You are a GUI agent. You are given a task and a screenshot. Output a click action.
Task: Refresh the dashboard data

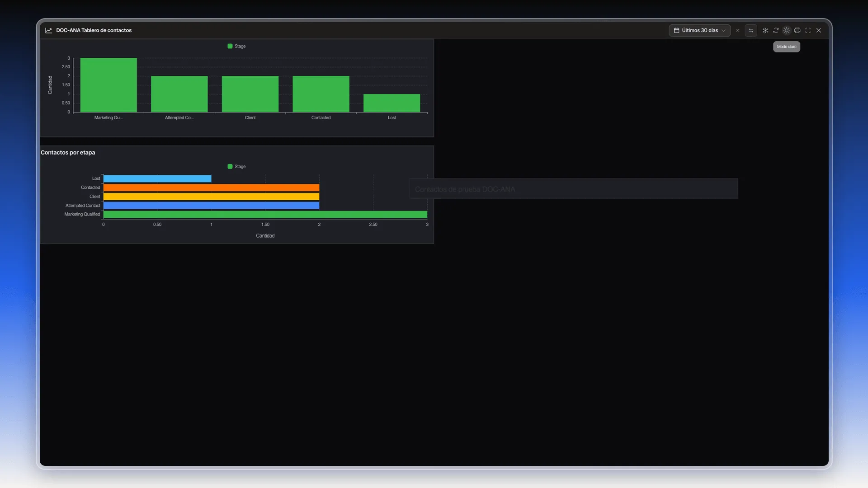tap(776, 30)
